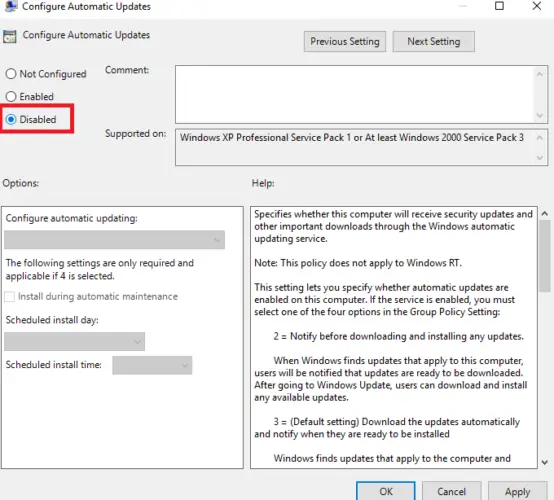Click the 'Options:' label
554x500 pixels.
click(x=21, y=183)
